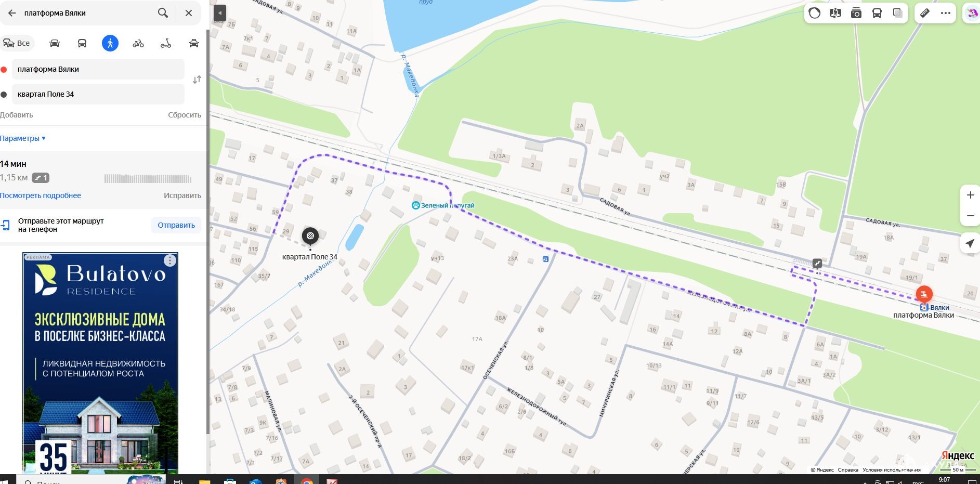Toggle the photos layer on map
This screenshot has width=980, height=484.
point(856,14)
